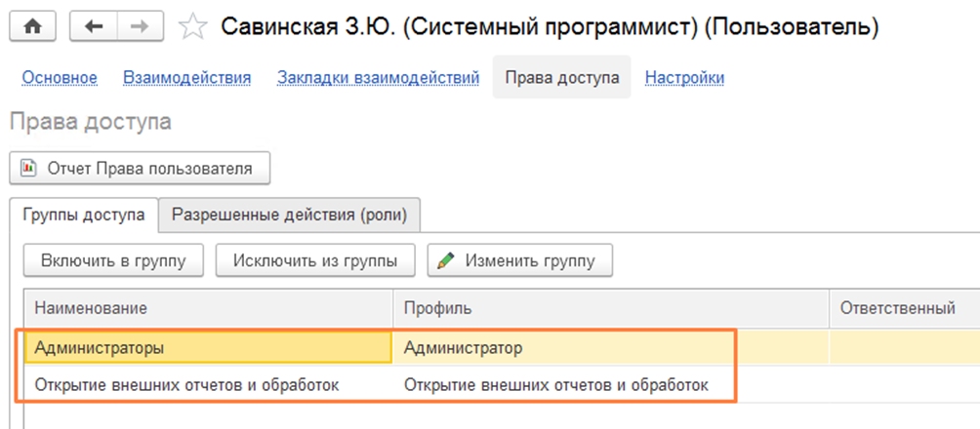Click the Профиль column header
Viewport: 980px width, 429px height.
611,308
